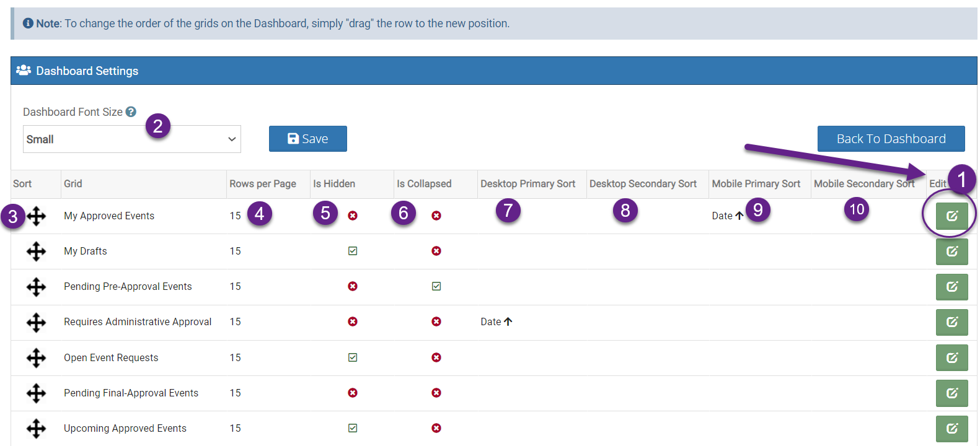
Task: Open the Dashboard Font Size dropdown
Action: tap(131, 139)
